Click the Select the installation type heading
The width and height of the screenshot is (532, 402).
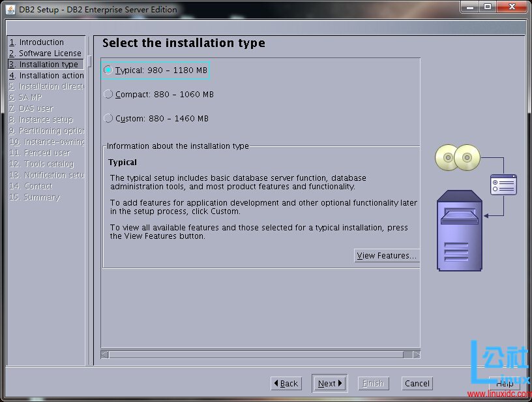pos(184,43)
